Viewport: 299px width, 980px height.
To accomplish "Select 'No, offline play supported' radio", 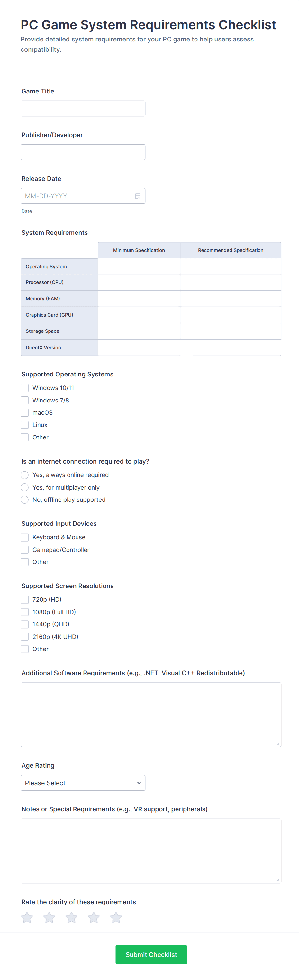I will [x=25, y=500].
